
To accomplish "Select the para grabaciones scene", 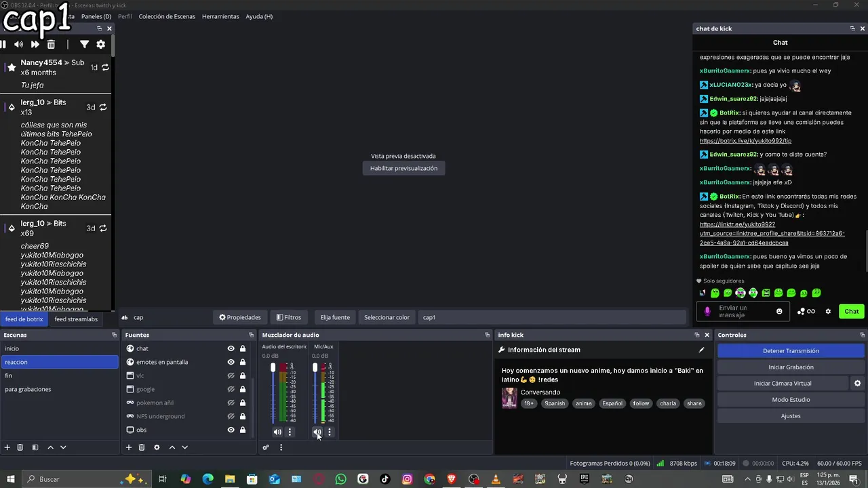I will click(60, 389).
